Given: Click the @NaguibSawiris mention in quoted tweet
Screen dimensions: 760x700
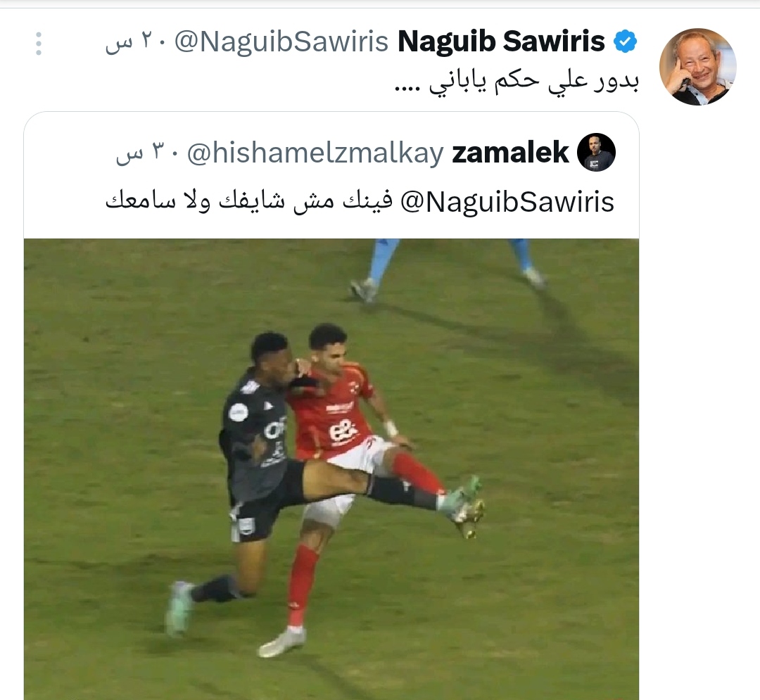Looking at the screenshot, I should coord(507,203).
